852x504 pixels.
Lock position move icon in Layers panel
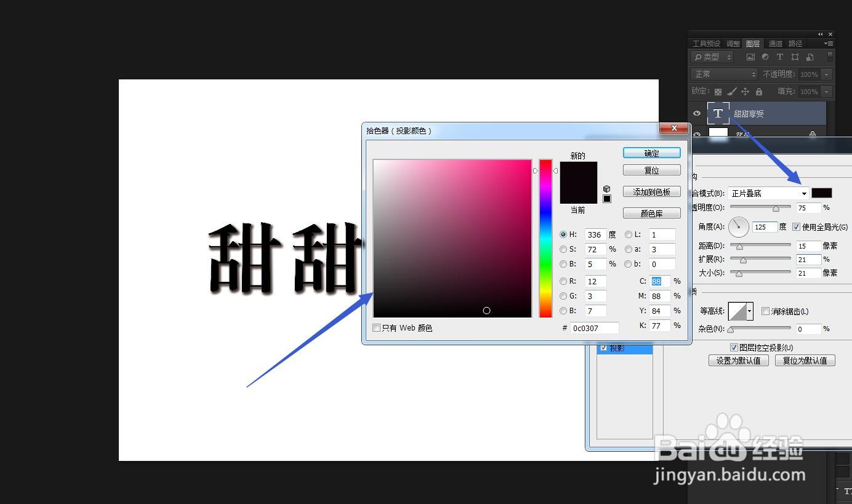(745, 92)
